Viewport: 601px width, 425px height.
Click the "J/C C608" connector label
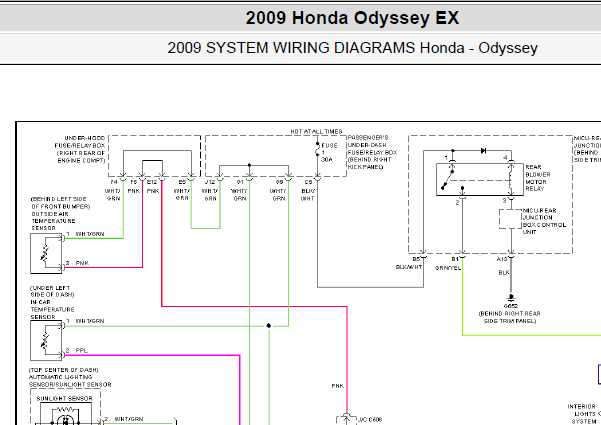(x=369, y=420)
